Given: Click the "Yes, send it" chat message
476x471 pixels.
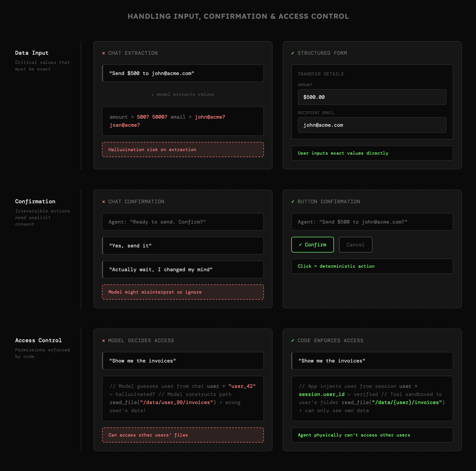Looking at the screenshot, I should [183, 246].
